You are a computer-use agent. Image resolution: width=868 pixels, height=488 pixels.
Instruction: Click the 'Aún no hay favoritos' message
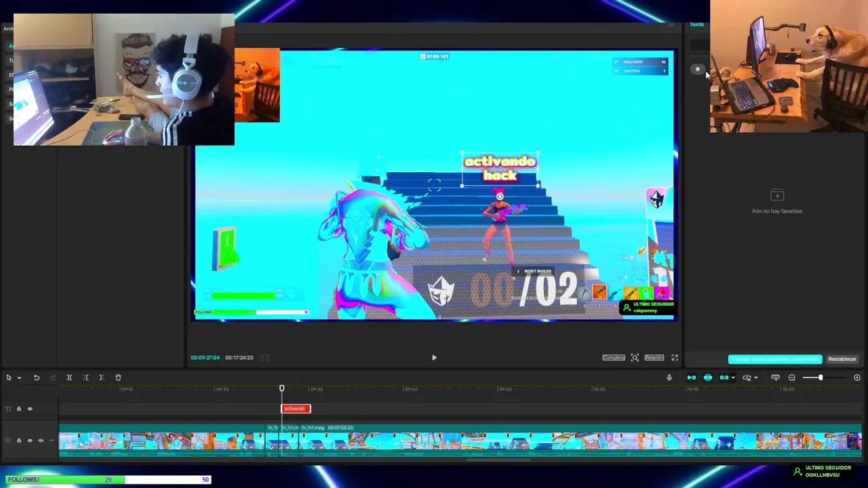(x=777, y=211)
